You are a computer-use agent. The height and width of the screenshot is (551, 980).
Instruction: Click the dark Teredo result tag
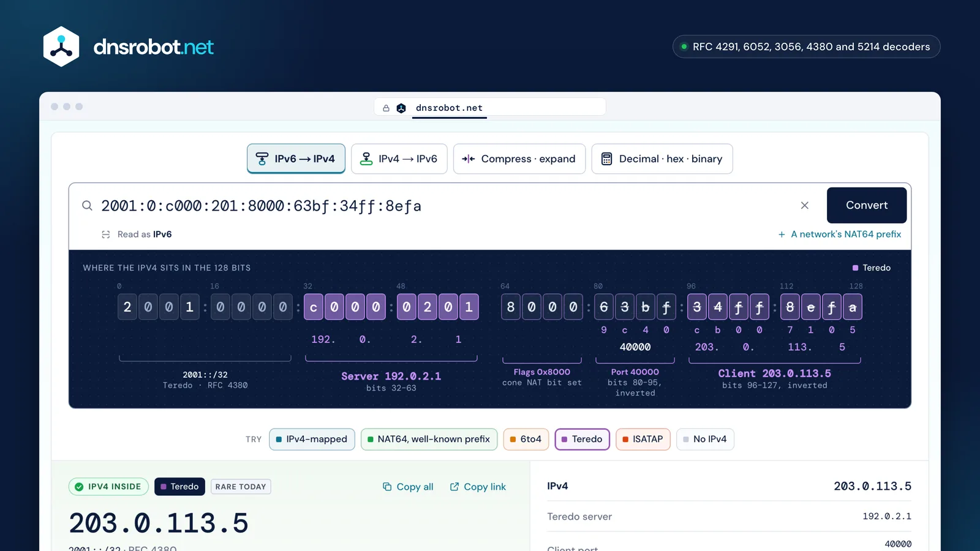179,487
